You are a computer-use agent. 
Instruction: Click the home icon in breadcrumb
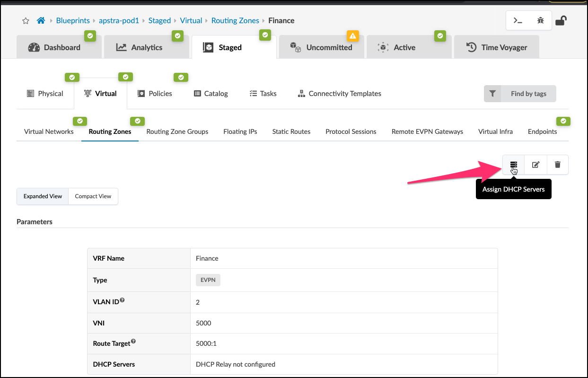point(41,21)
